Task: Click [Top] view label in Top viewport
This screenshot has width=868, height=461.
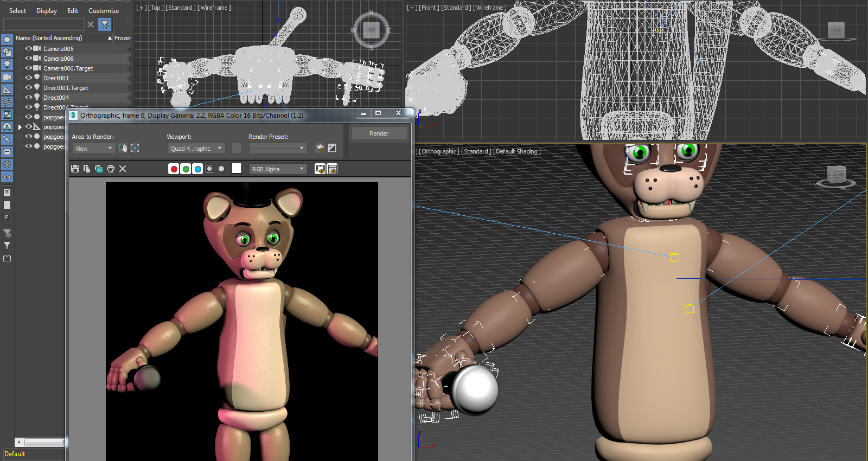Action: [x=156, y=8]
